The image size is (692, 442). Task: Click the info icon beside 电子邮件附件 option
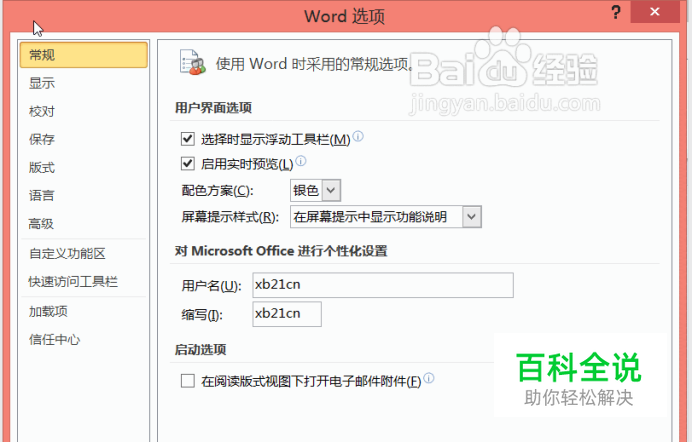point(429,378)
